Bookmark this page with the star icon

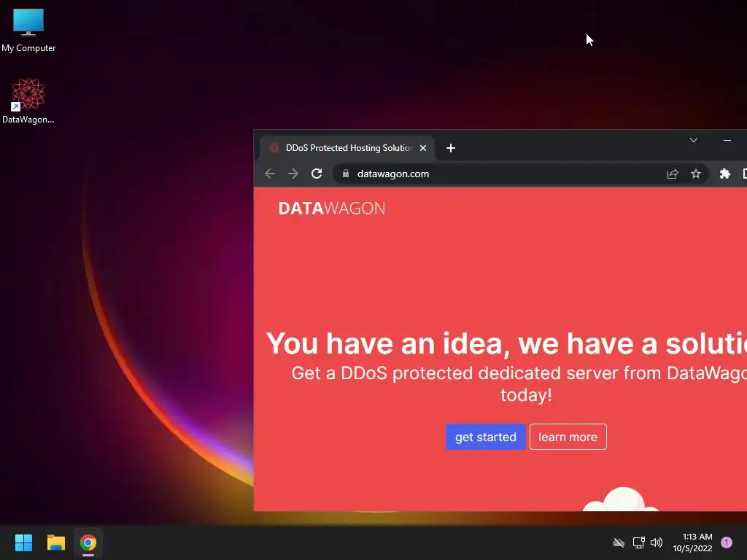(x=696, y=174)
